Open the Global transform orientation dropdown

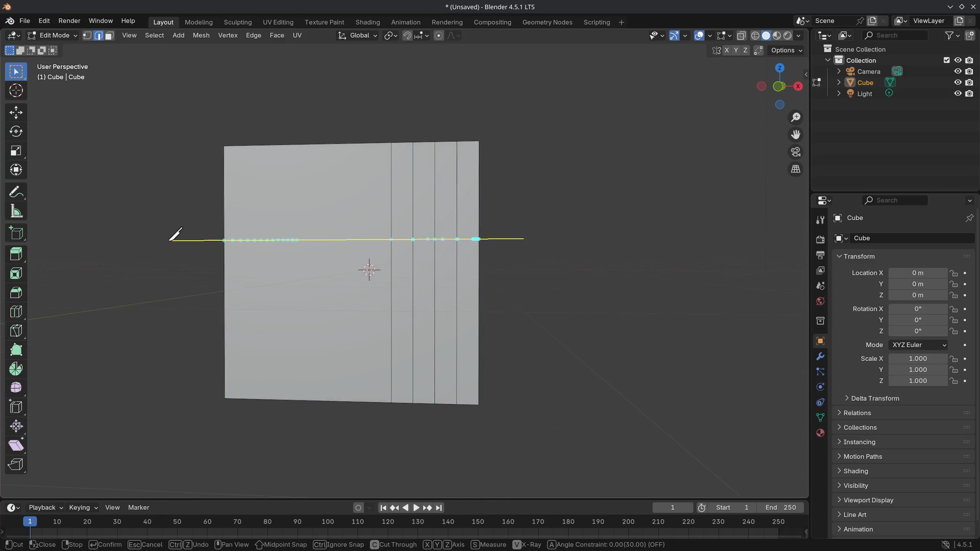pyautogui.click(x=358, y=36)
